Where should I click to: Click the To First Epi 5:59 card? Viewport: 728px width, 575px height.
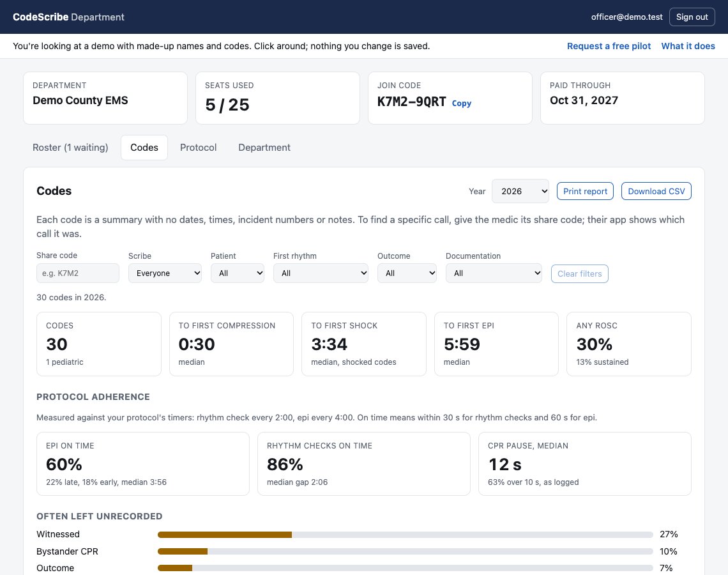pyautogui.click(x=496, y=344)
